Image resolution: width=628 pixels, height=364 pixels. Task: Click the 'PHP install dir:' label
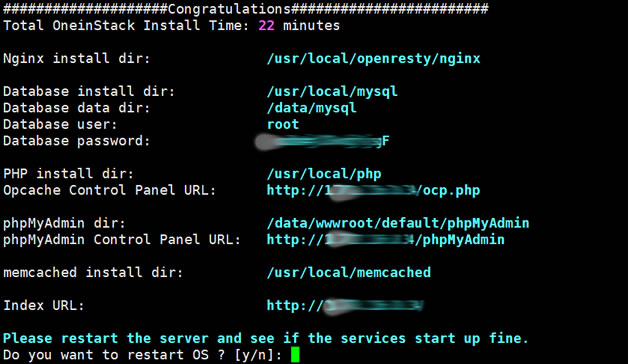[x=68, y=173]
